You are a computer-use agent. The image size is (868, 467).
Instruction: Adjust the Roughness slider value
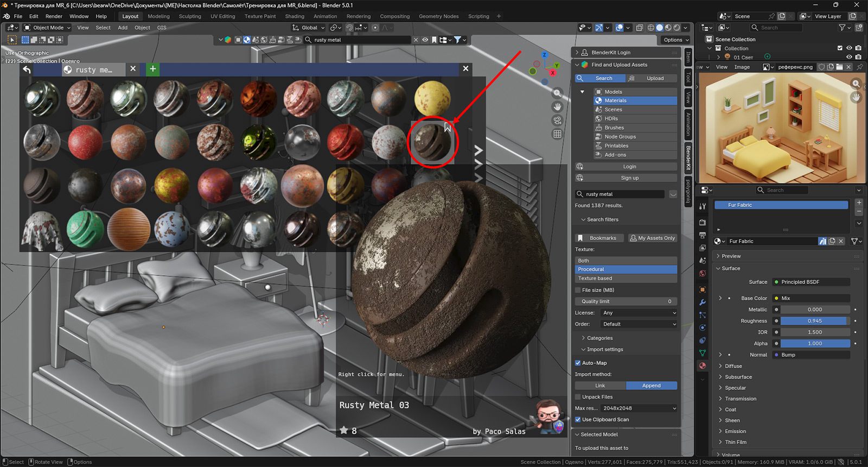pos(814,321)
